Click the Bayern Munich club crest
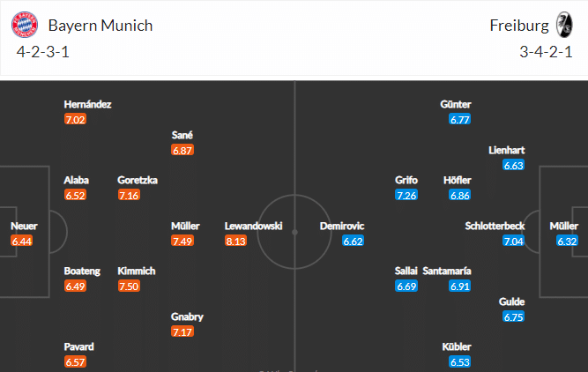588x372 pixels. point(25,25)
